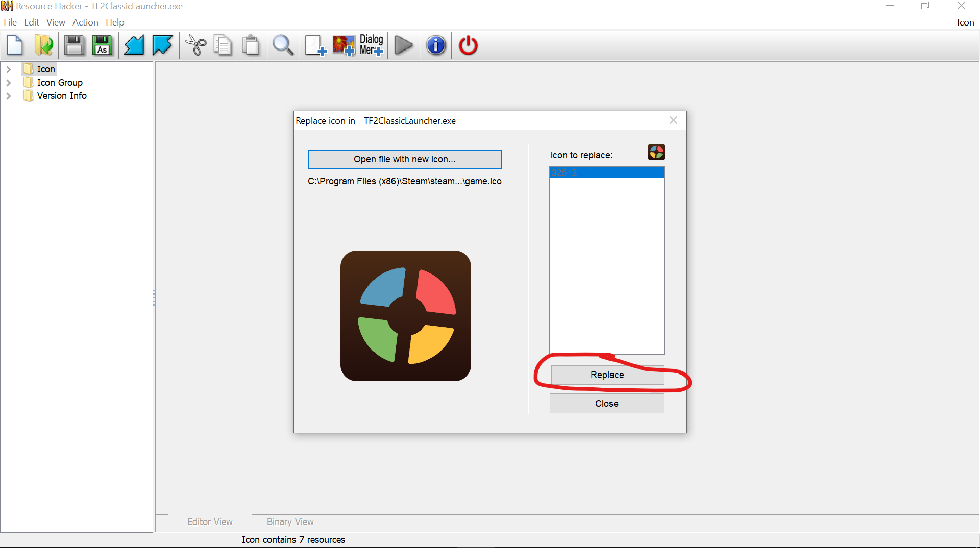This screenshot has height=548, width=980.
Task: Switch to the Binary View tab
Action: point(290,522)
